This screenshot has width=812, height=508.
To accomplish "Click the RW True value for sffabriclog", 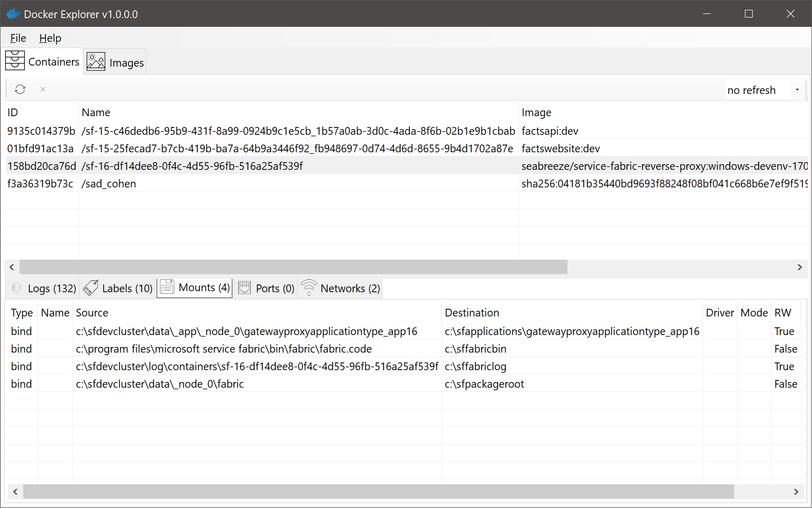I will click(784, 367).
